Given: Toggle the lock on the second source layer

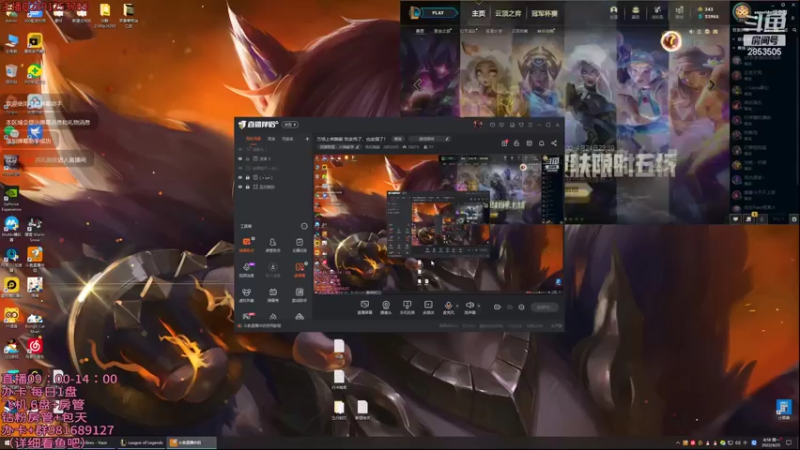Looking at the screenshot, I should [247, 159].
